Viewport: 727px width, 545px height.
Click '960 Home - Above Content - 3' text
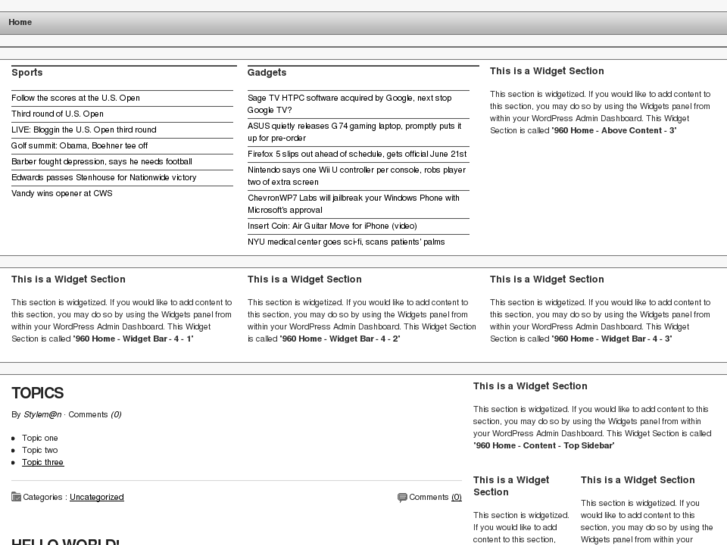tap(614, 131)
